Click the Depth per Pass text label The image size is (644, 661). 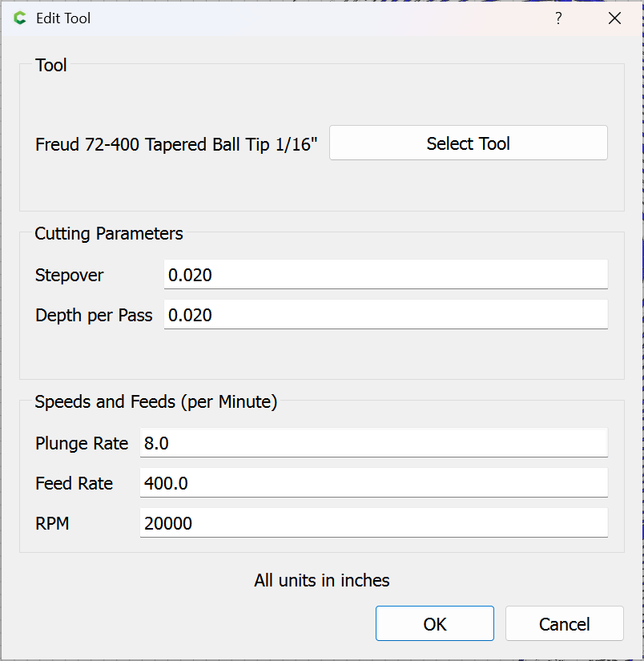click(x=94, y=316)
